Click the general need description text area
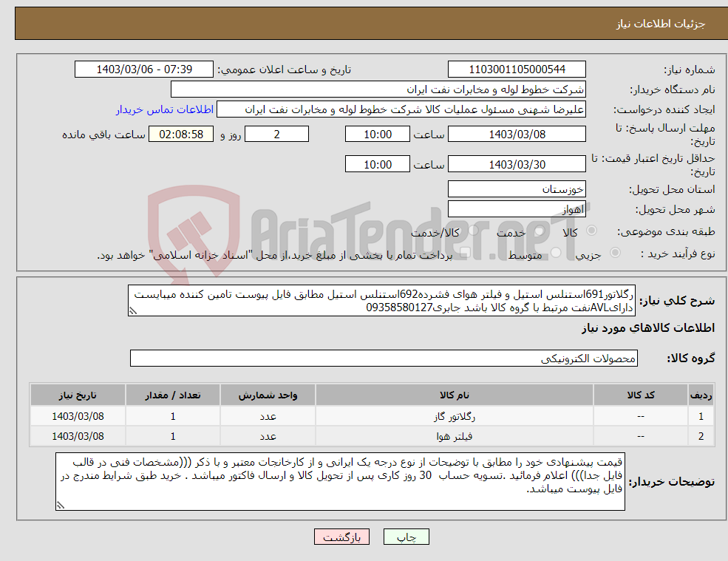 click(381, 301)
